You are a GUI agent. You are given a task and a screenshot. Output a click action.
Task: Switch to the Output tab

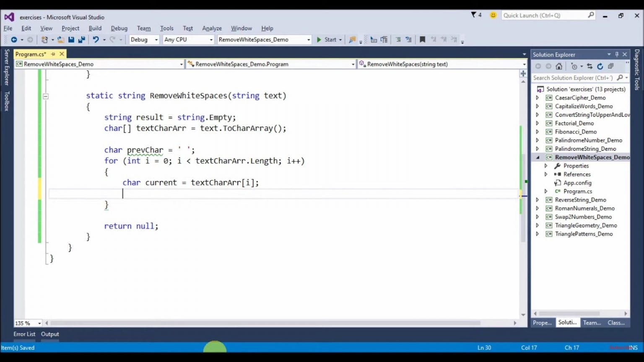coord(49,334)
